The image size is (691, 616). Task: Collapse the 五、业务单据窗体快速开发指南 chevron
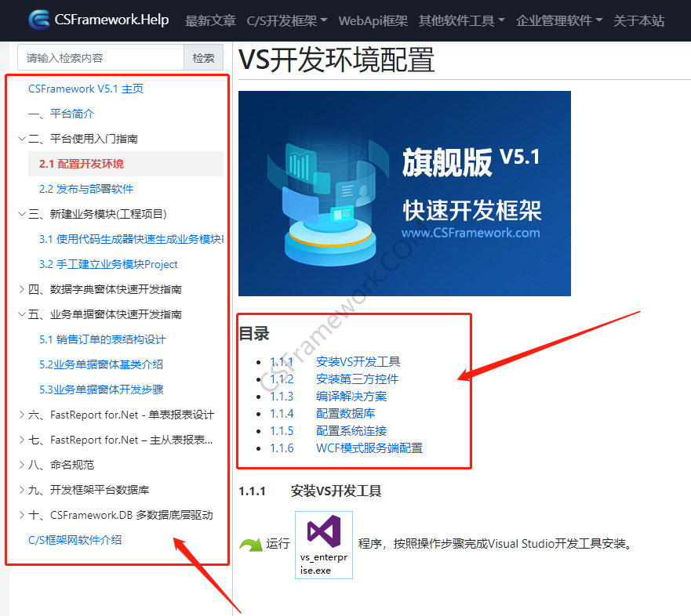(x=22, y=314)
